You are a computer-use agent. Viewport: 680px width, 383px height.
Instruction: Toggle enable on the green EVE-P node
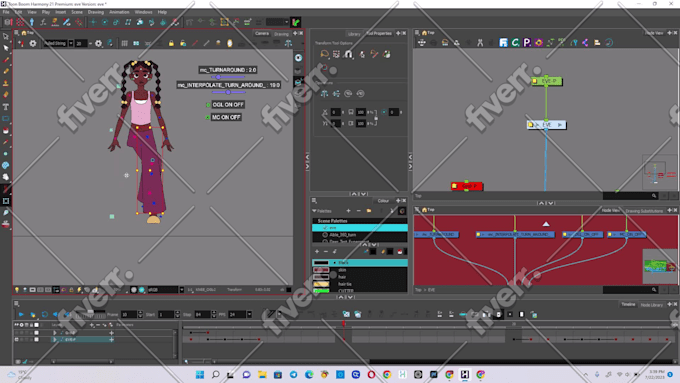pos(535,81)
